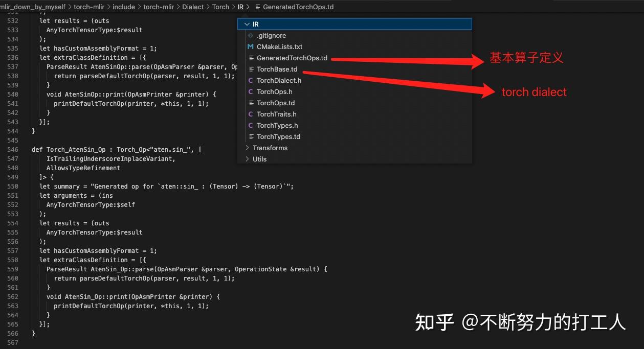This screenshot has width=644, height=349.
Task: Open the Dialect breadcrumb item
Action: [x=193, y=7]
